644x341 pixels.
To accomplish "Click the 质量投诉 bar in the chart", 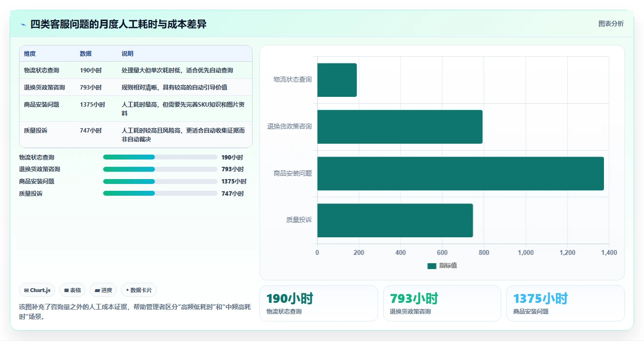I will [395, 220].
